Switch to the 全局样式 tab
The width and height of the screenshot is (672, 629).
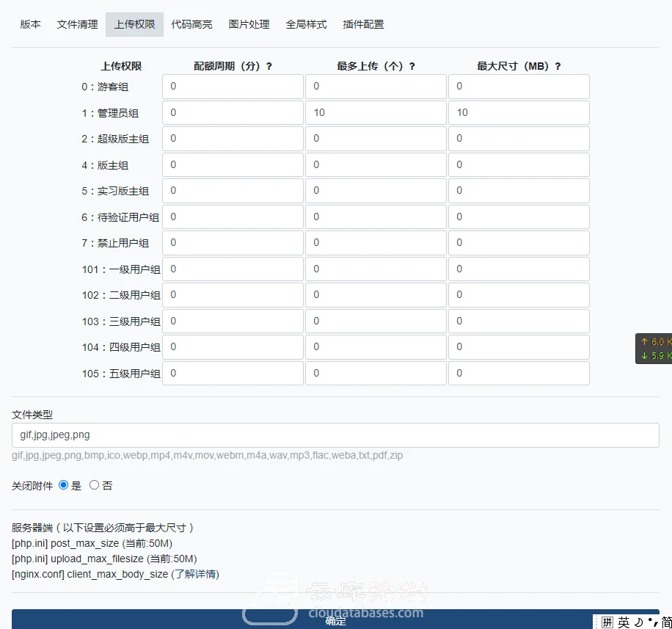click(306, 24)
